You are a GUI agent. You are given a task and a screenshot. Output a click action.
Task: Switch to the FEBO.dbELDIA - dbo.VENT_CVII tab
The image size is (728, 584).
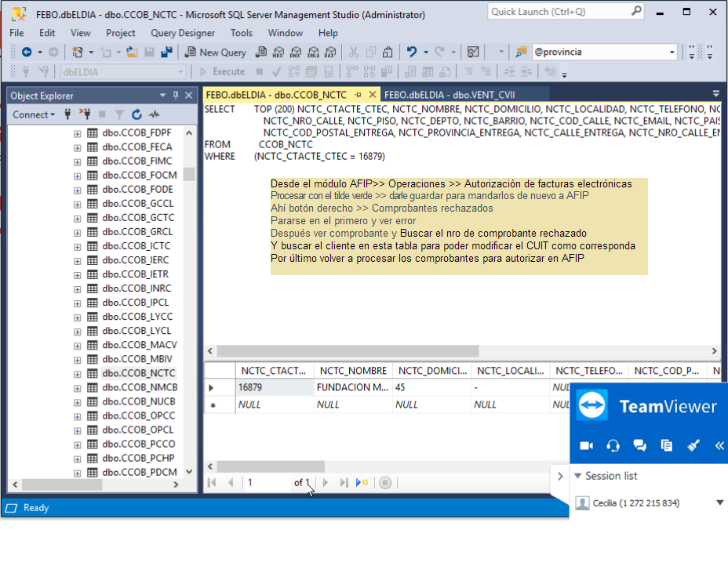point(449,95)
